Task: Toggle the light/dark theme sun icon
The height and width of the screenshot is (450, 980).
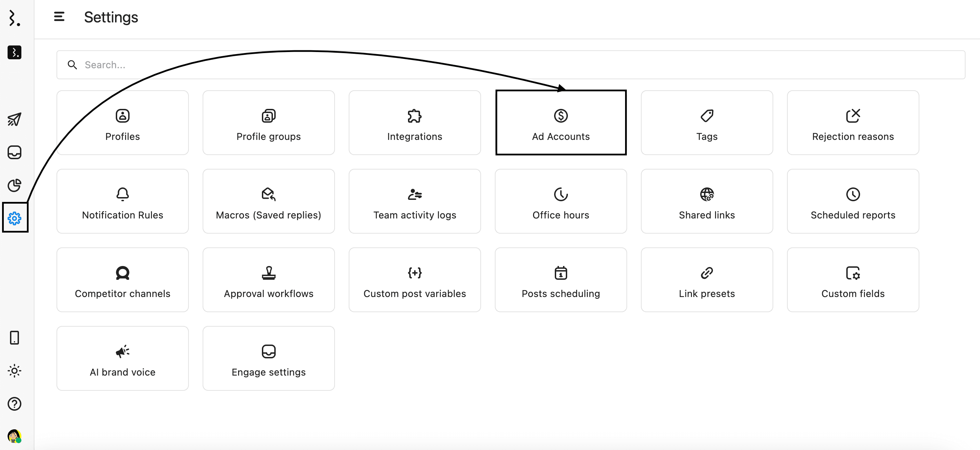Action: point(14,371)
